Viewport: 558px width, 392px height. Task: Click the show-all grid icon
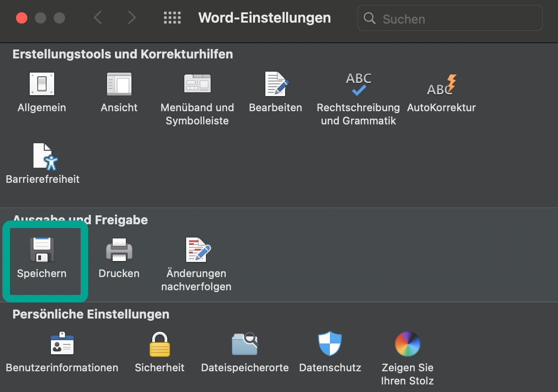pos(172,18)
